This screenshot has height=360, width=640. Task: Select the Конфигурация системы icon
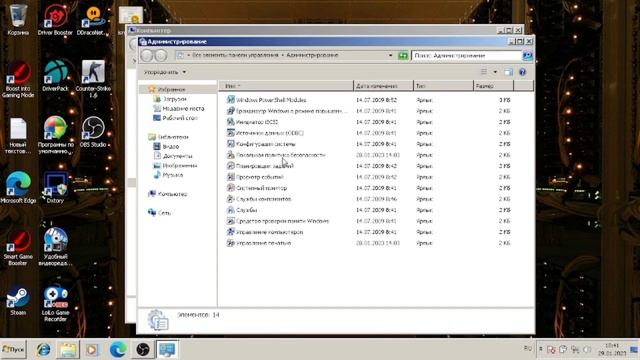231,144
